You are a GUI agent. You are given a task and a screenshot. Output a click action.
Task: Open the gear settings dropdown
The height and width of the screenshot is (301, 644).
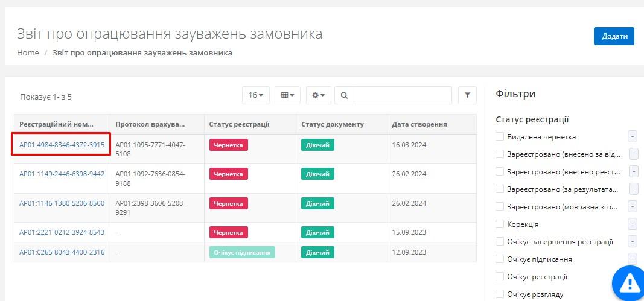(x=318, y=95)
